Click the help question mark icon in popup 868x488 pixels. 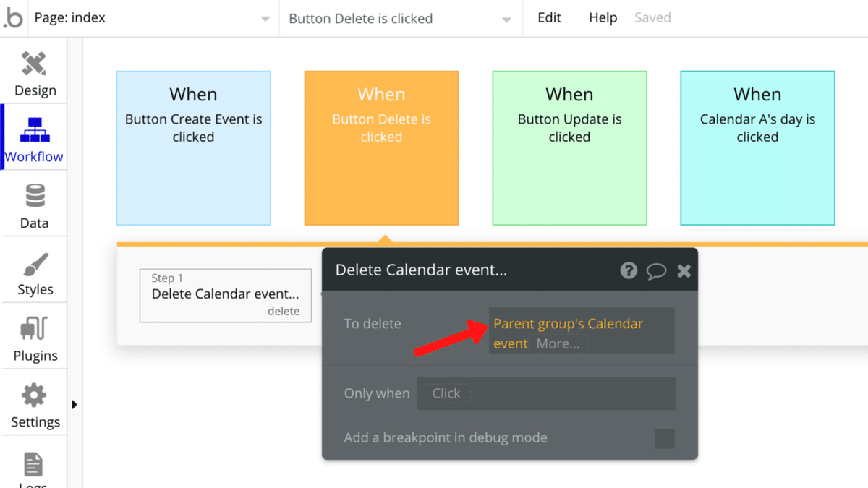pyautogui.click(x=629, y=270)
